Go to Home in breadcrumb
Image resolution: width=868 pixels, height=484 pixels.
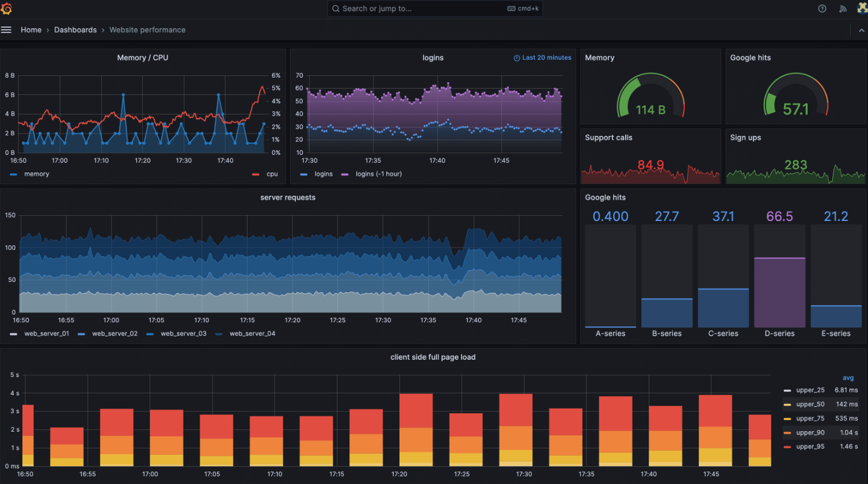coord(31,30)
